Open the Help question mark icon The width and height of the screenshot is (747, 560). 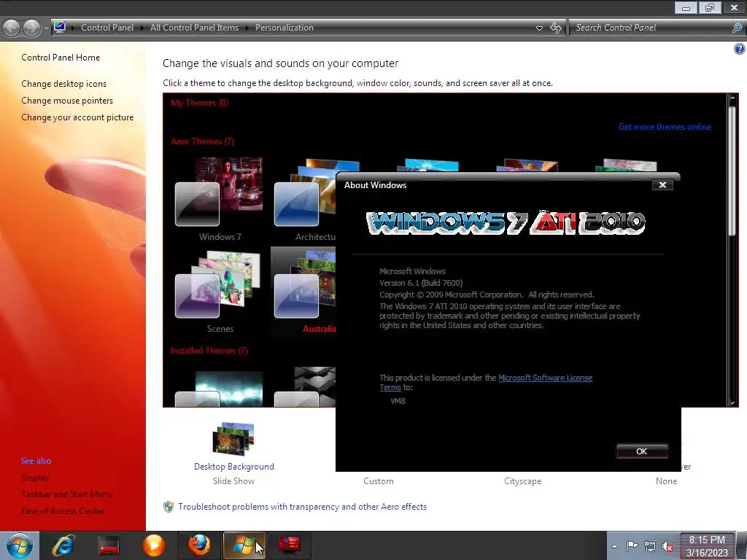tap(740, 49)
